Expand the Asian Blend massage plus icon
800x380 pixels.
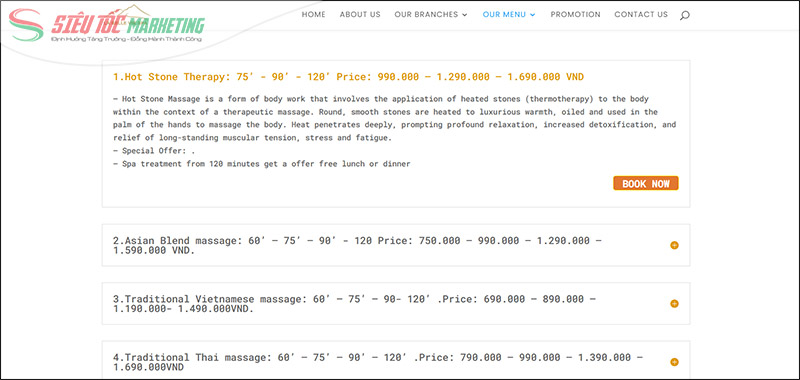pyautogui.click(x=674, y=245)
